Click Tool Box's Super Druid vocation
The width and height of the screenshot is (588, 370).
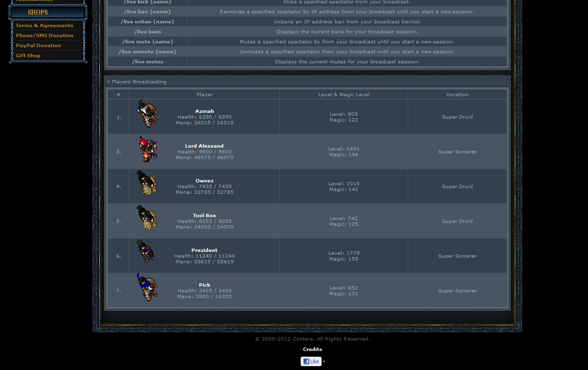[457, 221]
